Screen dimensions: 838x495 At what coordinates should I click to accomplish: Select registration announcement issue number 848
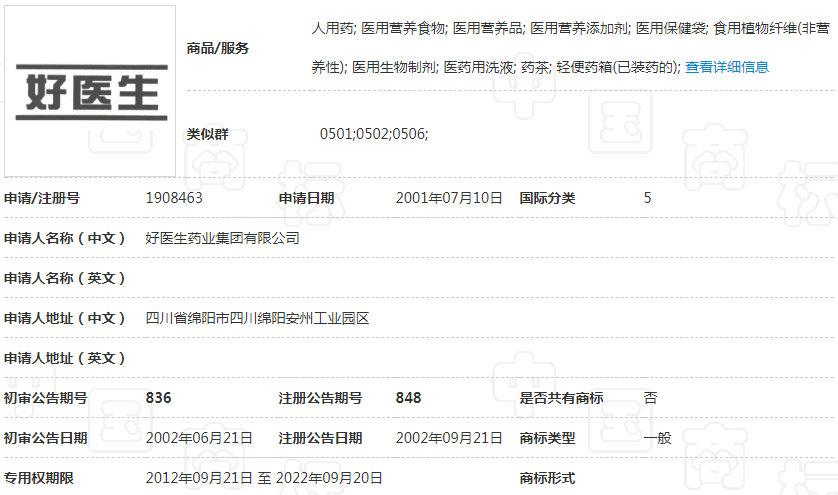[409, 398]
